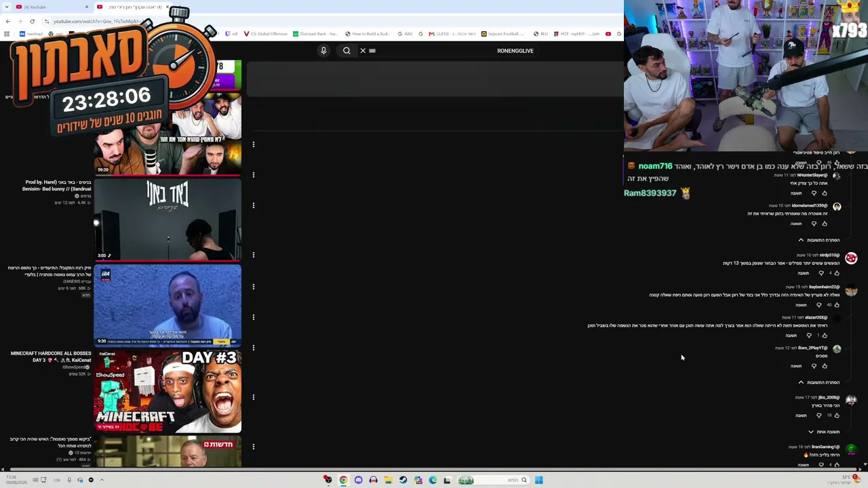
Task: Click the "Prod by. Harel" video title
Action: [56, 186]
